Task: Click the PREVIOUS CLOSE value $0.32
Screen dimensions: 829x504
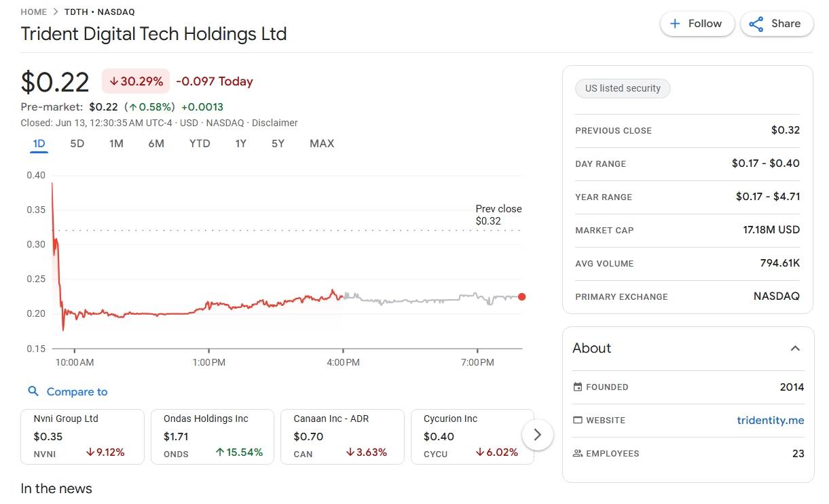Action: (x=786, y=130)
